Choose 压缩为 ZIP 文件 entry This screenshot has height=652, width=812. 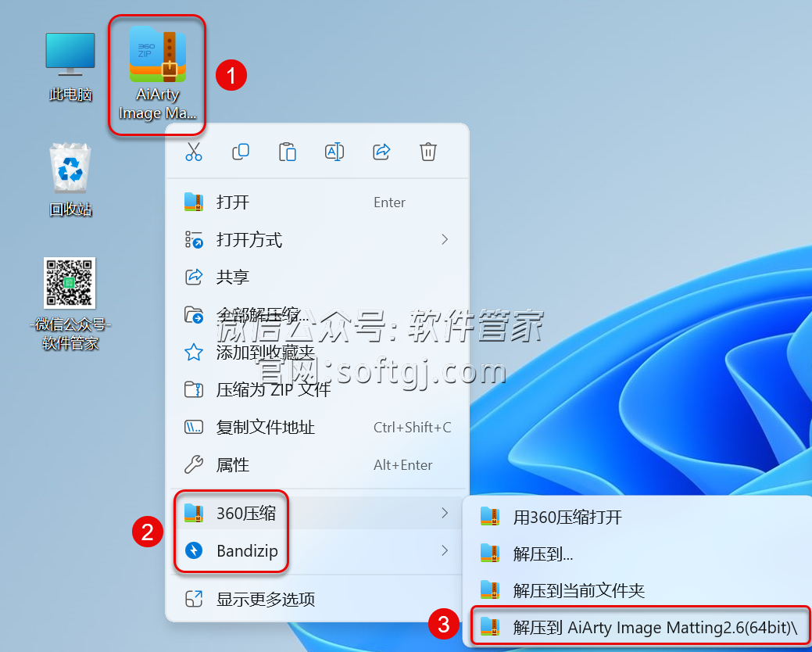pyautogui.click(x=317, y=389)
